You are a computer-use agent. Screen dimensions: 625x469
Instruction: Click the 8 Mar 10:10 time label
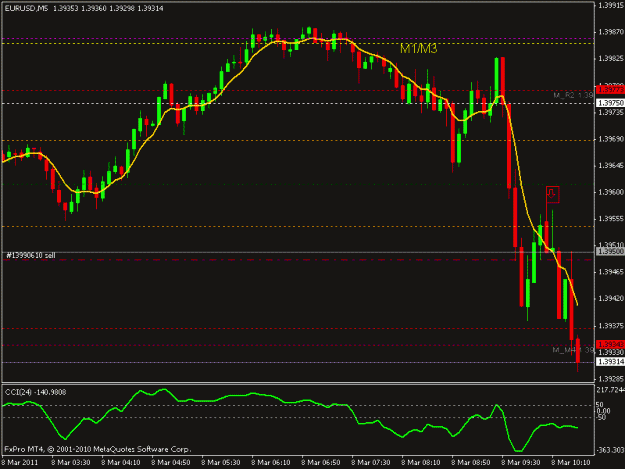coord(571,462)
